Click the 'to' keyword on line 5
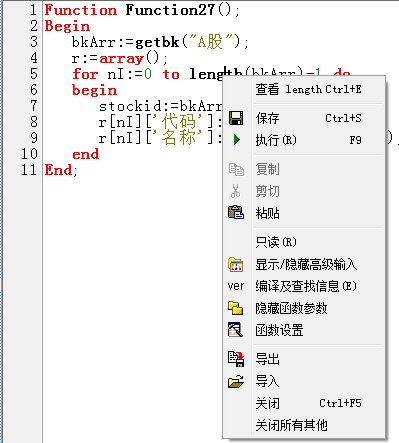The image size is (399, 443). 171,74
